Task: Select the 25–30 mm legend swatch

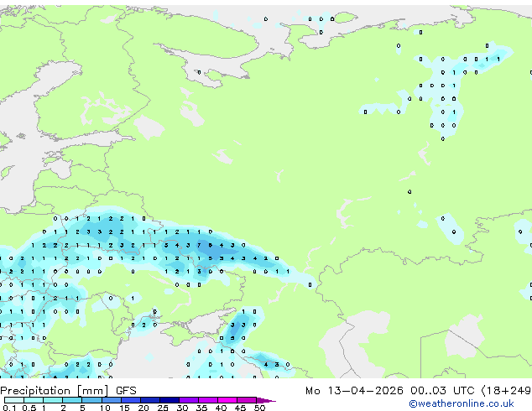Action: pos(170,400)
